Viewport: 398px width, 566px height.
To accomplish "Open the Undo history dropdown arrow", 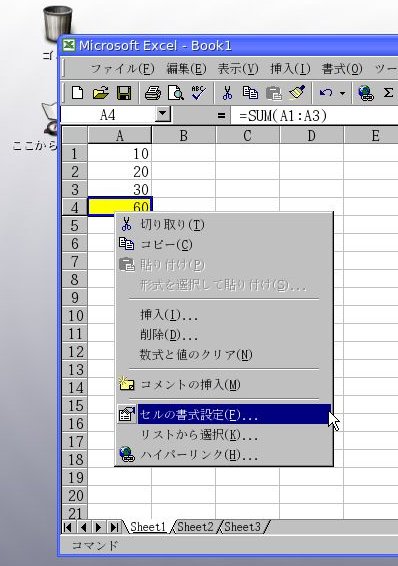I will click(x=342, y=93).
